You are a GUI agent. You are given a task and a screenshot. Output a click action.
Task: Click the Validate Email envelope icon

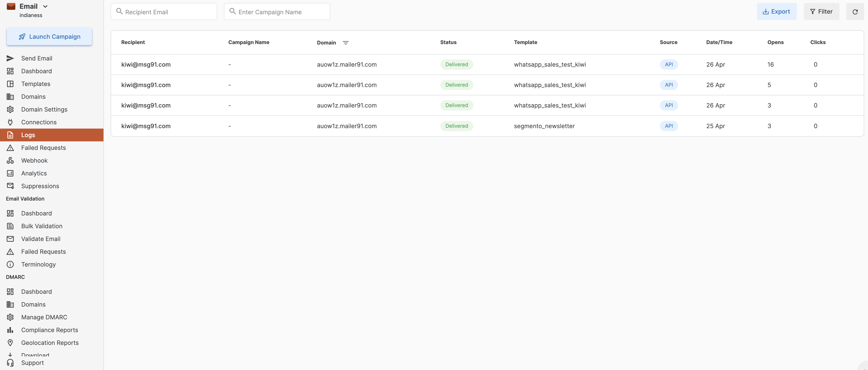10,239
